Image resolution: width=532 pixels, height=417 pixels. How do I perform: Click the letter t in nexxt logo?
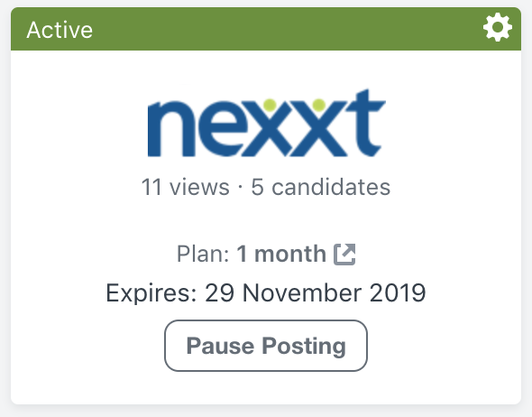coord(366,123)
